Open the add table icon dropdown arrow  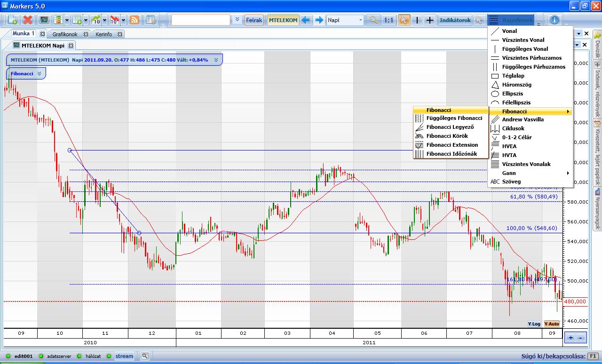86,20
